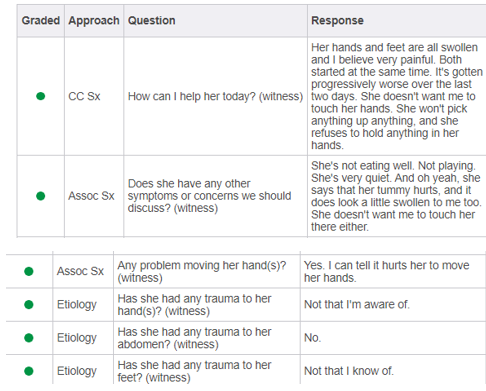Viewport: 486px width, 391px height.
Task: Select 'Does she have any other symptoms' question
Action: click(209, 196)
